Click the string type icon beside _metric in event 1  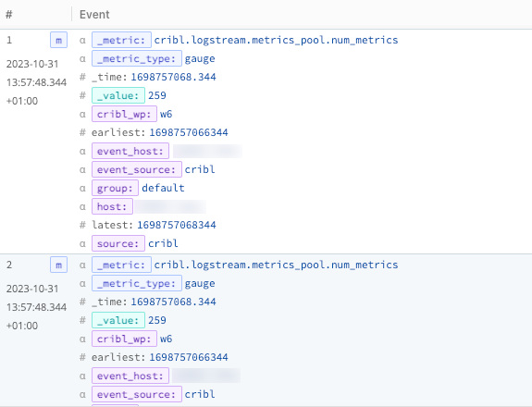[x=82, y=41]
